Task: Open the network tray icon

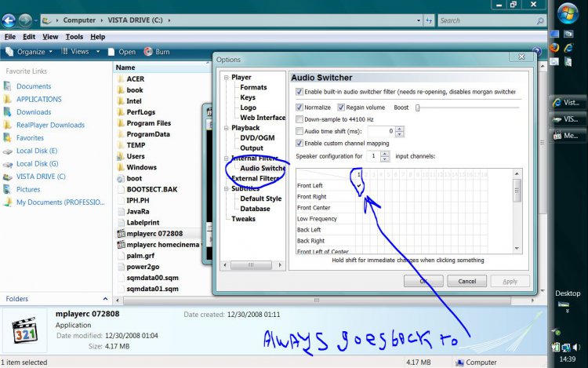Action: (x=565, y=348)
